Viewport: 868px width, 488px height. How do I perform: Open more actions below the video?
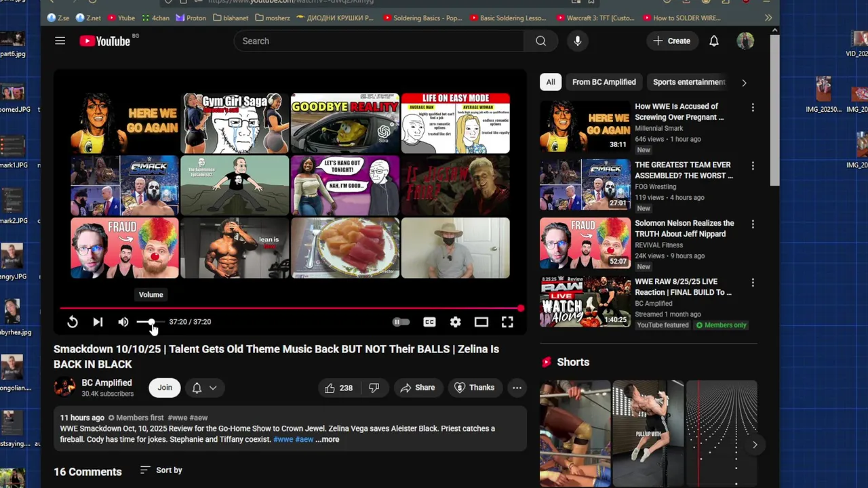pos(517,388)
